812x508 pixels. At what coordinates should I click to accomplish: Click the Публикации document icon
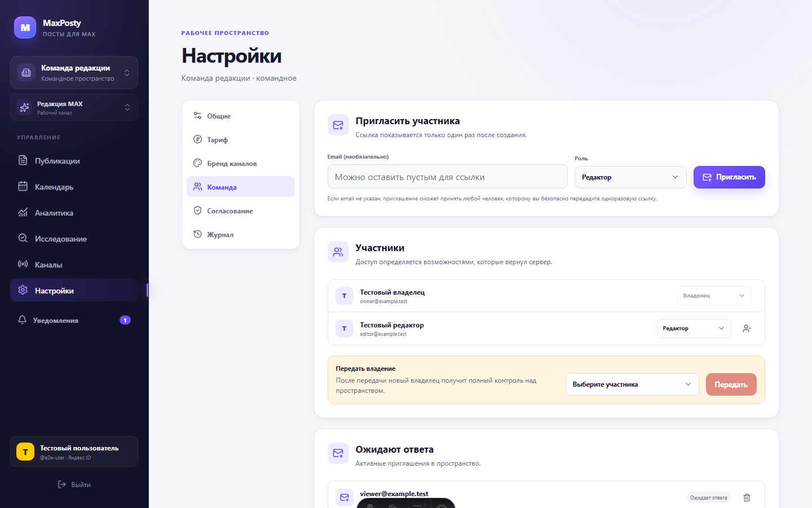pos(23,160)
